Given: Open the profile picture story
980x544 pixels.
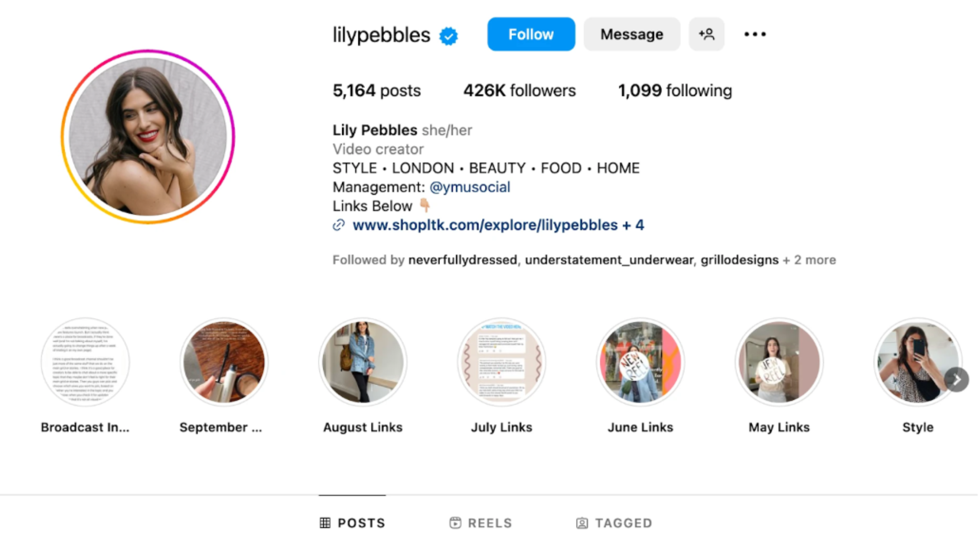Looking at the screenshot, I should pyautogui.click(x=148, y=137).
